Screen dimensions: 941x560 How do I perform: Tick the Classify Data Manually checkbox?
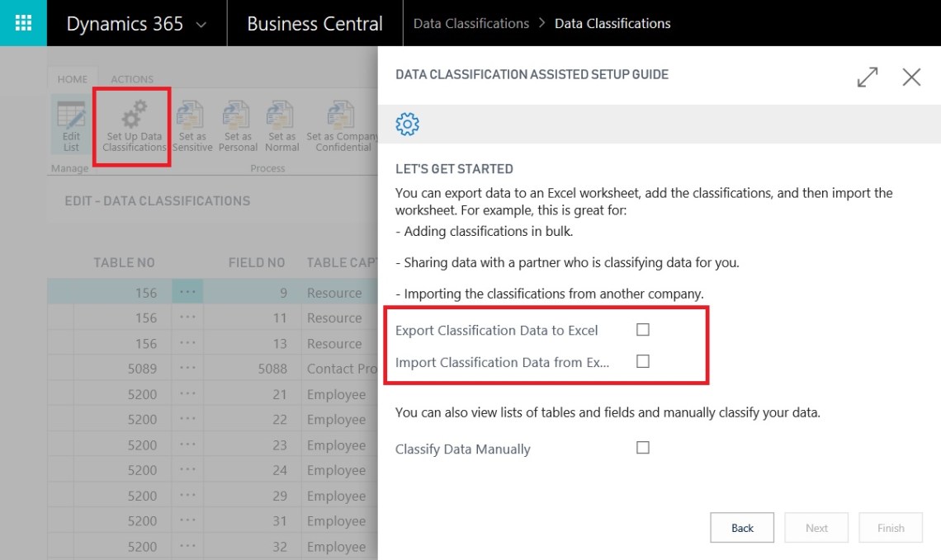coord(643,448)
